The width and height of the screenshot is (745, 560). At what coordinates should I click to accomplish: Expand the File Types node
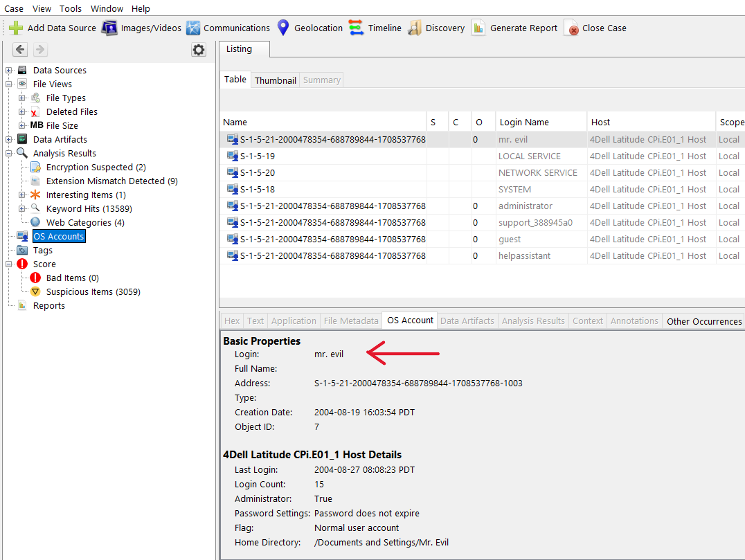tap(22, 98)
